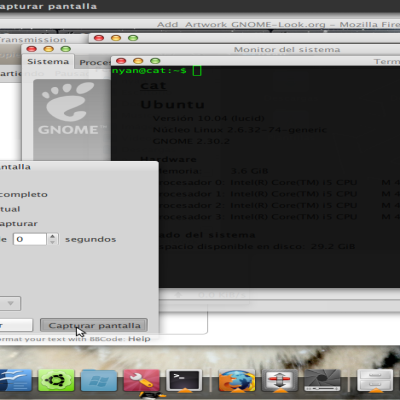Open the OpenOffice icon in the dock
400x400 pixels.
[x=15, y=380]
